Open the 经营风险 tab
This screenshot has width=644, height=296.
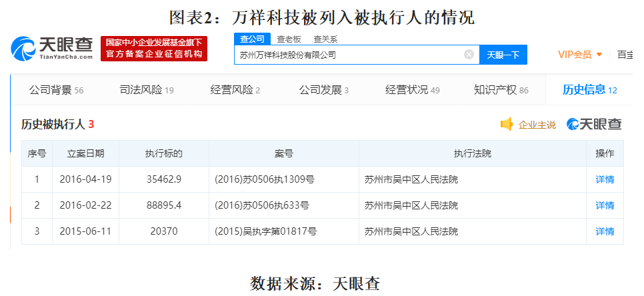[235, 90]
